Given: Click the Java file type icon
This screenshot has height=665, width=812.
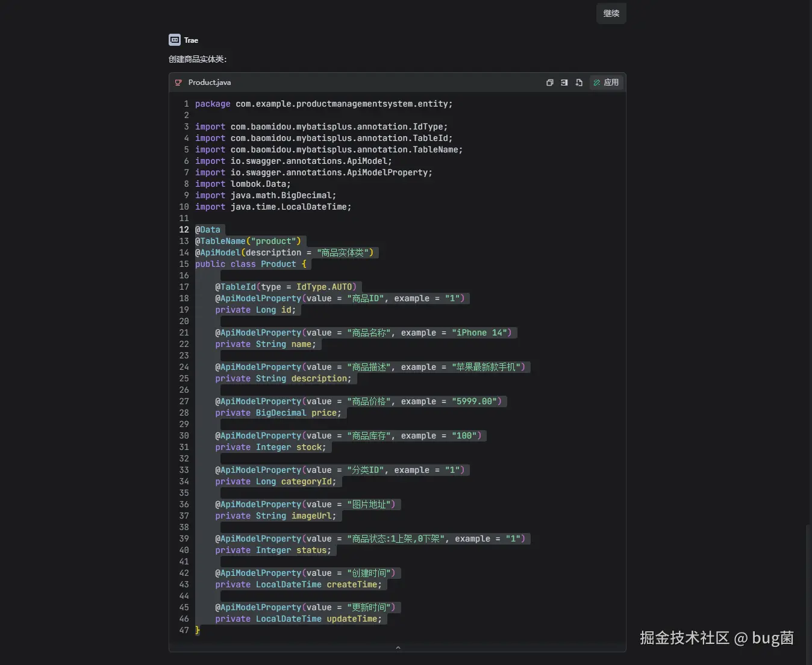Looking at the screenshot, I should (178, 83).
